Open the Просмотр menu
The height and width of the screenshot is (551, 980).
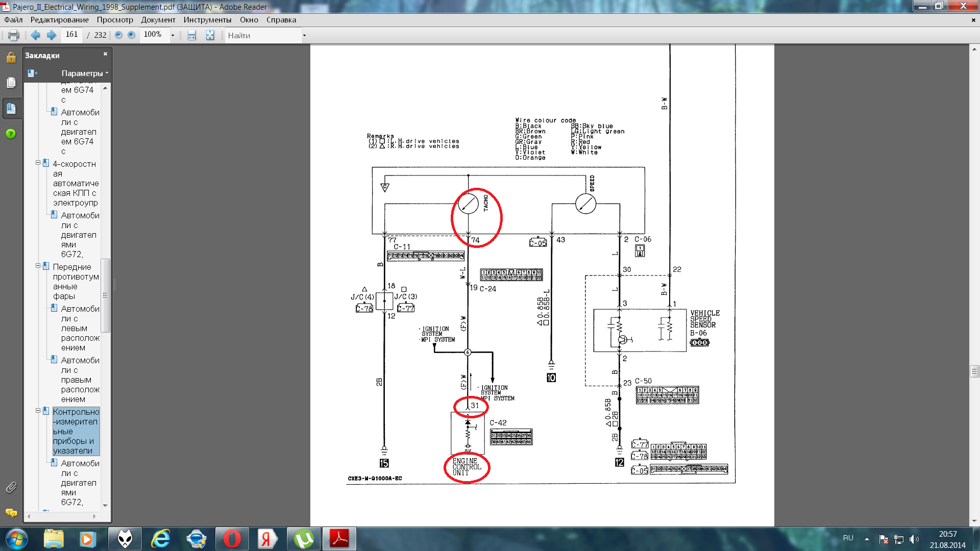point(115,20)
